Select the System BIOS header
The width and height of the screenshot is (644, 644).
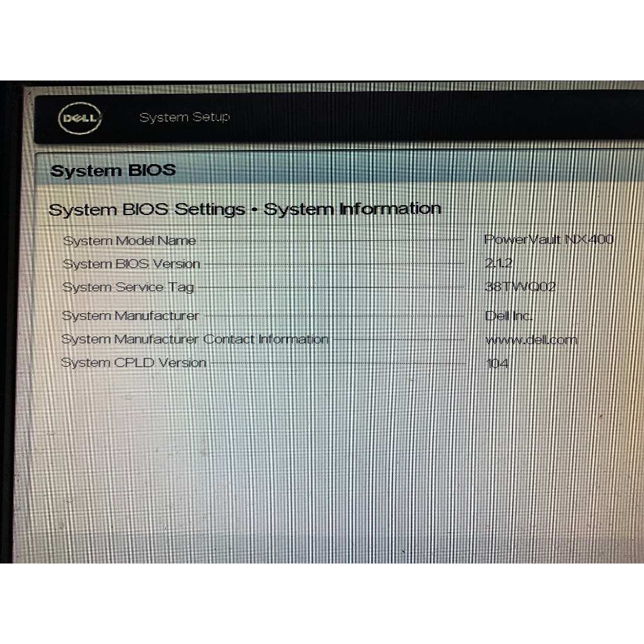tap(113, 170)
